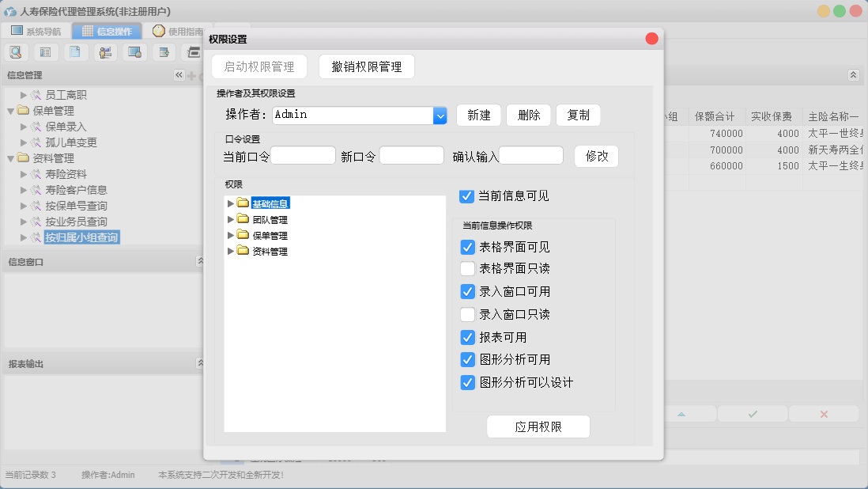Viewport: 868px width, 489px height.
Task: Collapse the sidebar 资料管理 tree group
Action: coord(10,159)
